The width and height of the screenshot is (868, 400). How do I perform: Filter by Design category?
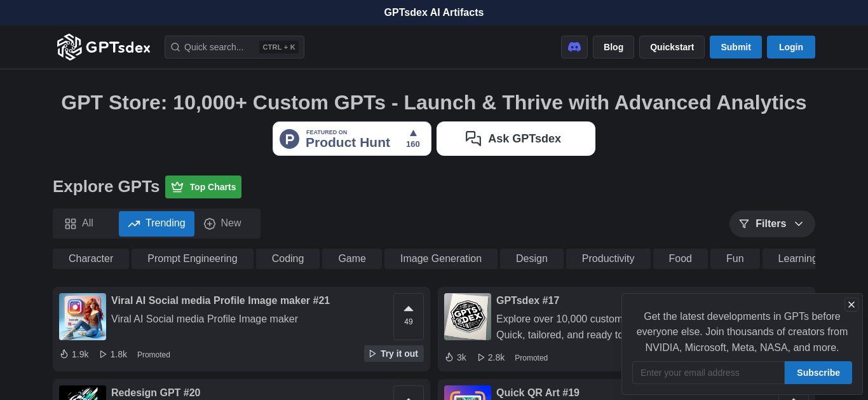(x=532, y=259)
